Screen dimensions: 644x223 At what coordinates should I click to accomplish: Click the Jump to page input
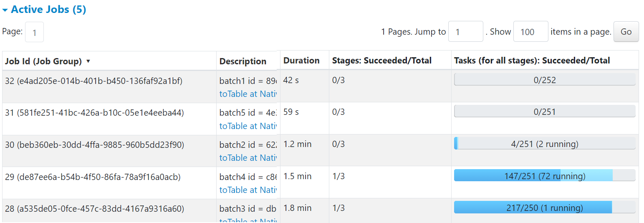click(x=465, y=32)
